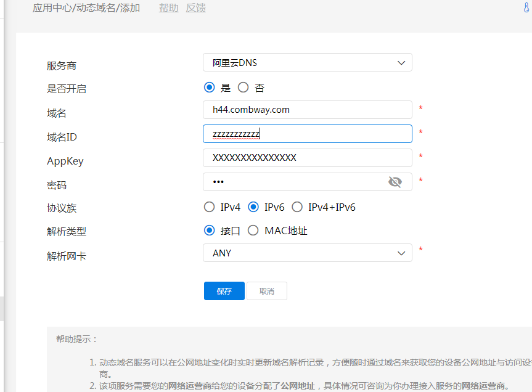Choose the IPv6 protocol option
The width and height of the screenshot is (532, 392).
pyautogui.click(x=253, y=207)
